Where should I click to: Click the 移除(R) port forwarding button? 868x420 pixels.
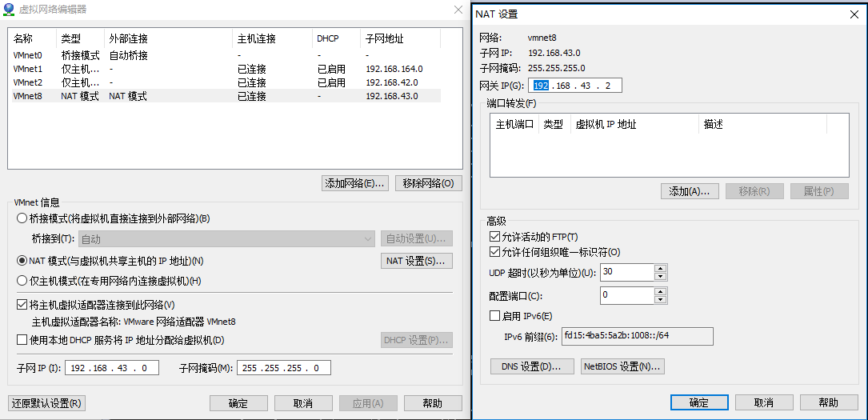[754, 191]
